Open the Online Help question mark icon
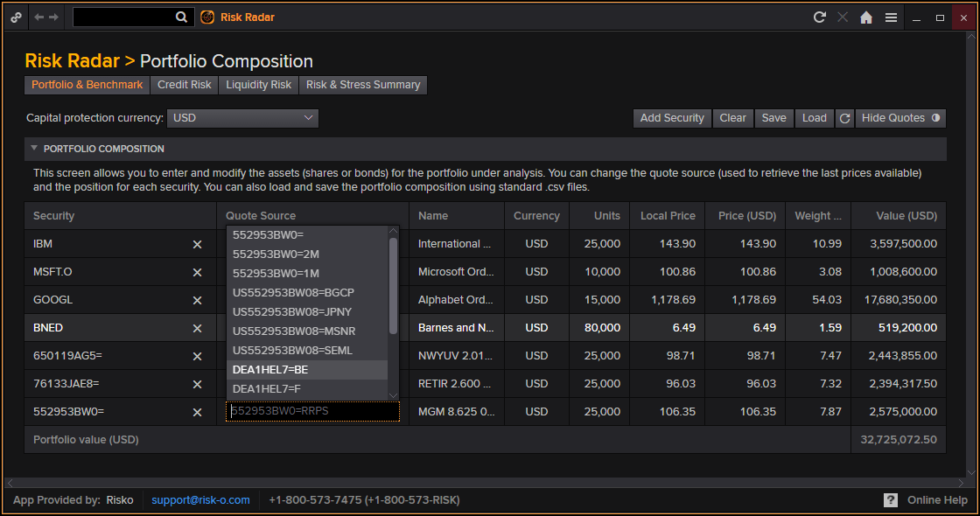The image size is (980, 516). 891,499
